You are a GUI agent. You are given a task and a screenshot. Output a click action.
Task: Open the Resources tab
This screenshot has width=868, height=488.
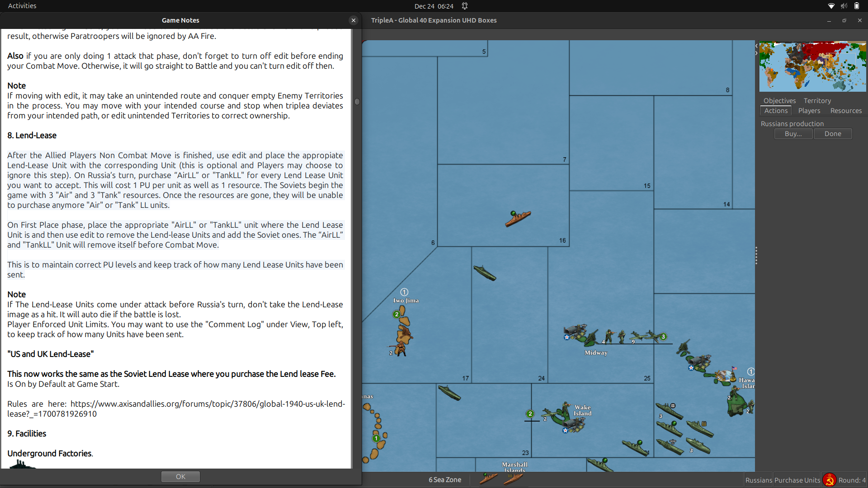(845, 111)
